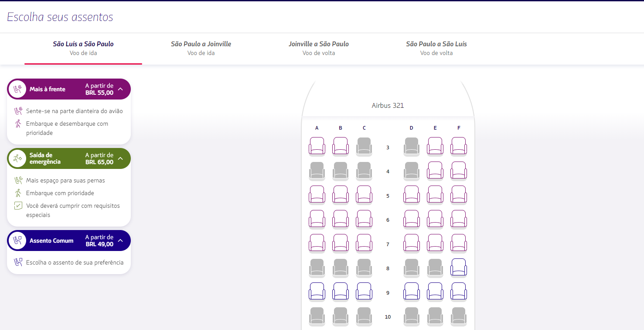Select the Joinville a São Paulo tab
Screen dimensions: 644x330
tap(319, 48)
